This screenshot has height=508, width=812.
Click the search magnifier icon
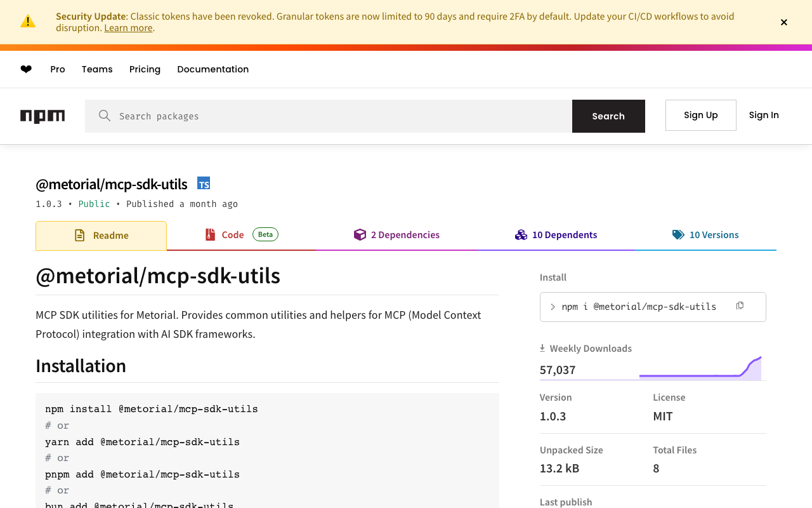coord(105,116)
